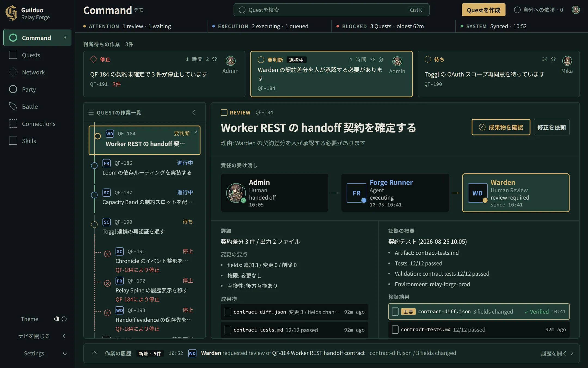The image size is (588, 368).
Task: Click the 成果物を確認 button
Action: [501, 127]
